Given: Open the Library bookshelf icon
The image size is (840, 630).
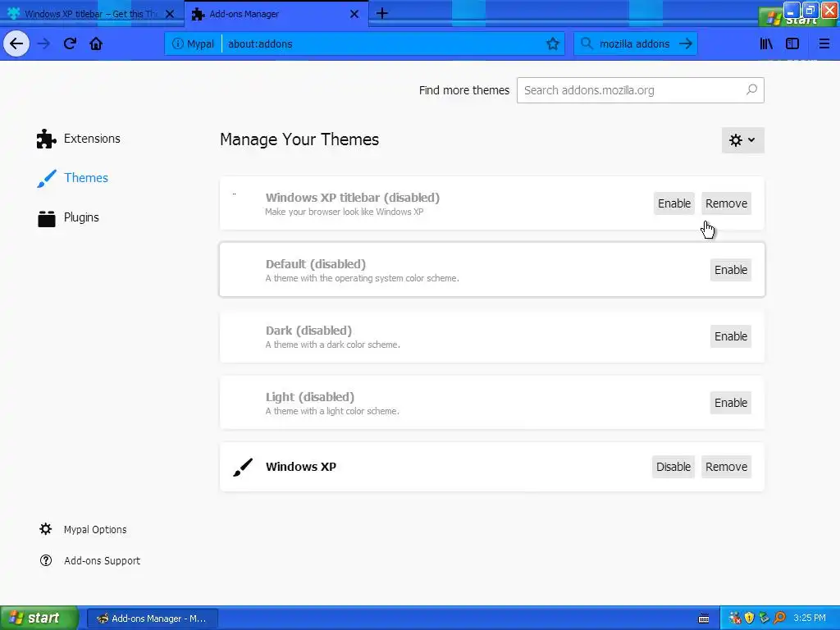Looking at the screenshot, I should 766,43.
